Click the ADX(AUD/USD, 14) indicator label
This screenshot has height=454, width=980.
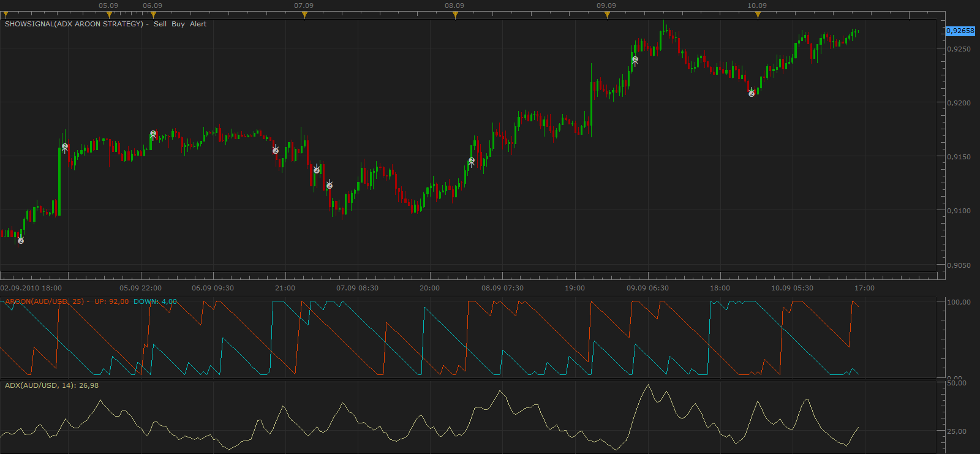(x=40, y=385)
